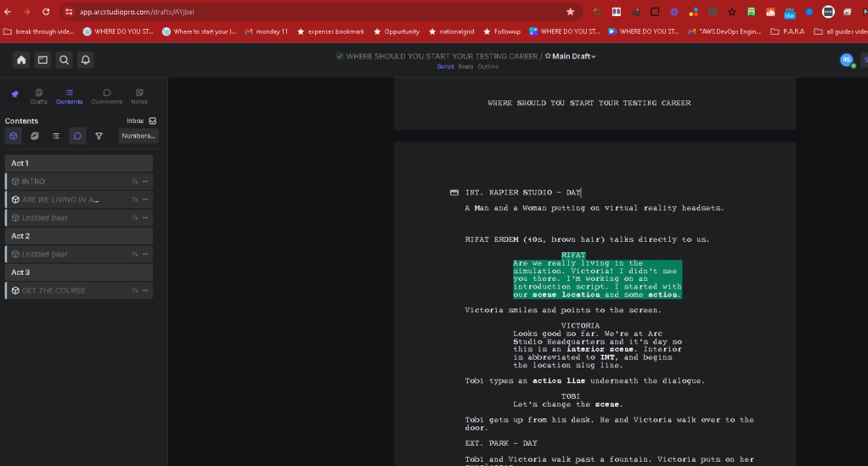
Task: Open the 'expenses bookmark' bookmark
Action: pyautogui.click(x=330, y=31)
